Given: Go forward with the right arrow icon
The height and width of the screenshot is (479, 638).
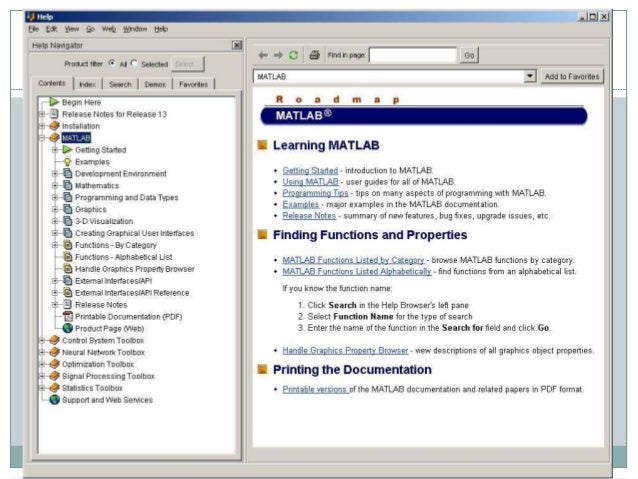Looking at the screenshot, I should click(278, 55).
